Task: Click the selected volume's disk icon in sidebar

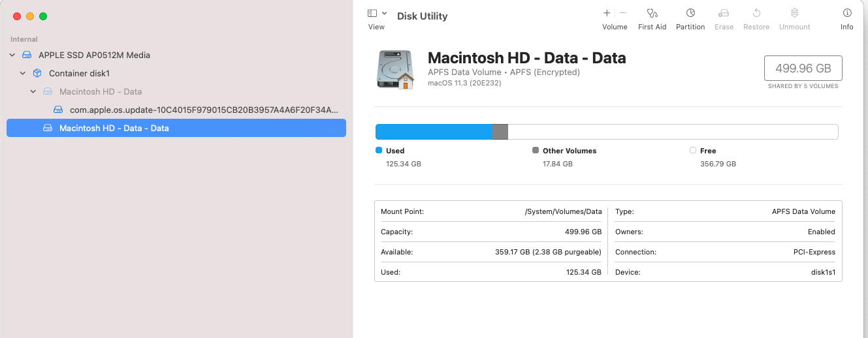Action: click(x=48, y=128)
